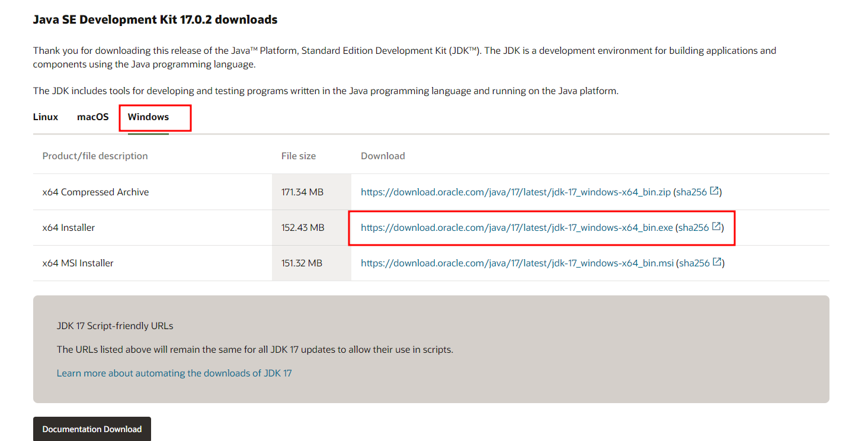Click external-link icon in x64 MSI Installer row
Screen dimensions: 868x441
[x=718, y=262]
